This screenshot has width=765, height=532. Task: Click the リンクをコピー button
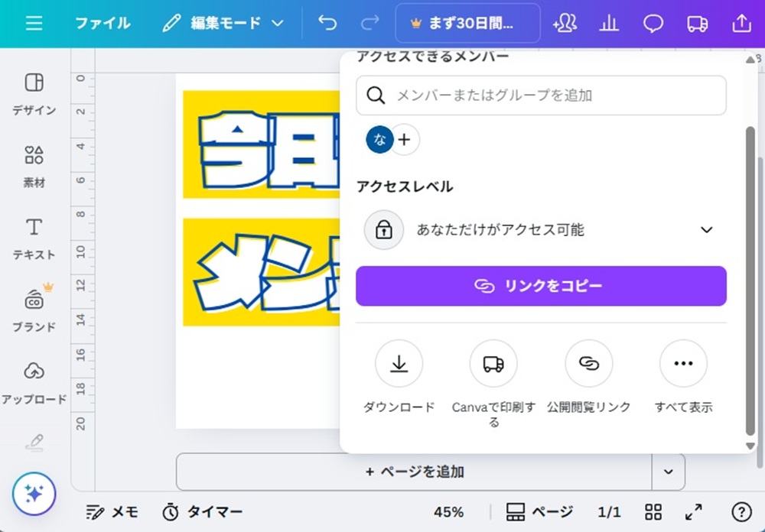click(541, 286)
